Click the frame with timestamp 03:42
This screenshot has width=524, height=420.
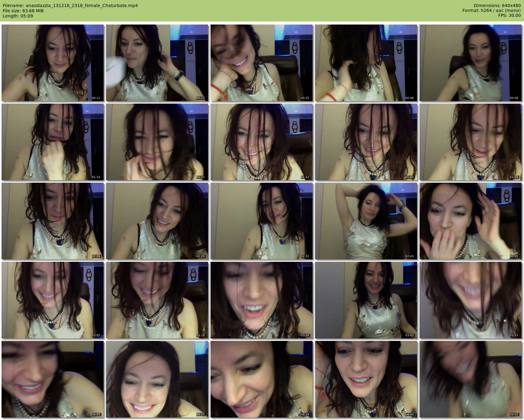[x=366, y=300]
